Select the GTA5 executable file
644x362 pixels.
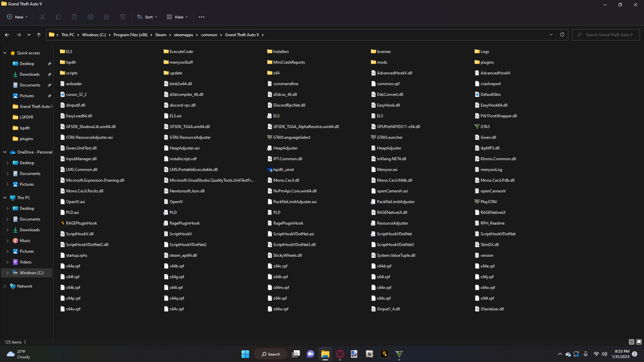[485, 127]
